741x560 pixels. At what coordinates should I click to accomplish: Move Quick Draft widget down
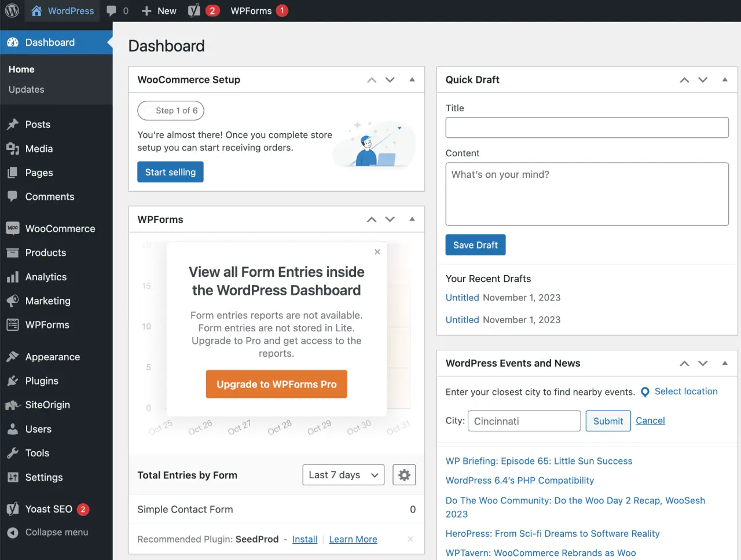pyautogui.click(x=703, y=80)
